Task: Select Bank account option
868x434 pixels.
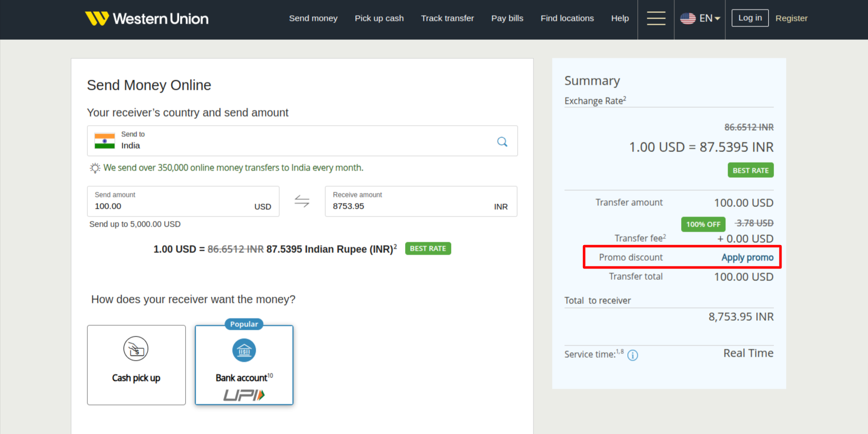Action: click(x=244, y=365)
